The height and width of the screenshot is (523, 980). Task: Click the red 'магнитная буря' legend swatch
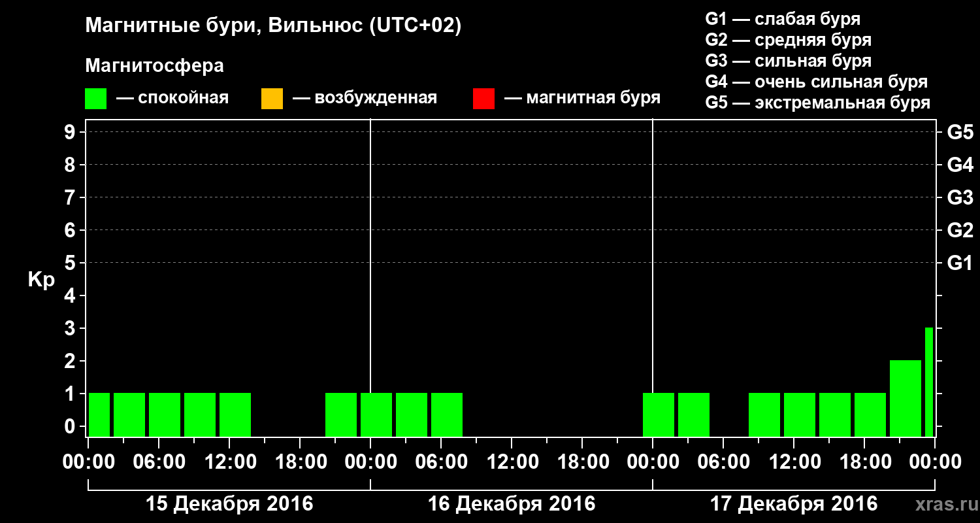click(x=483, y=99)
